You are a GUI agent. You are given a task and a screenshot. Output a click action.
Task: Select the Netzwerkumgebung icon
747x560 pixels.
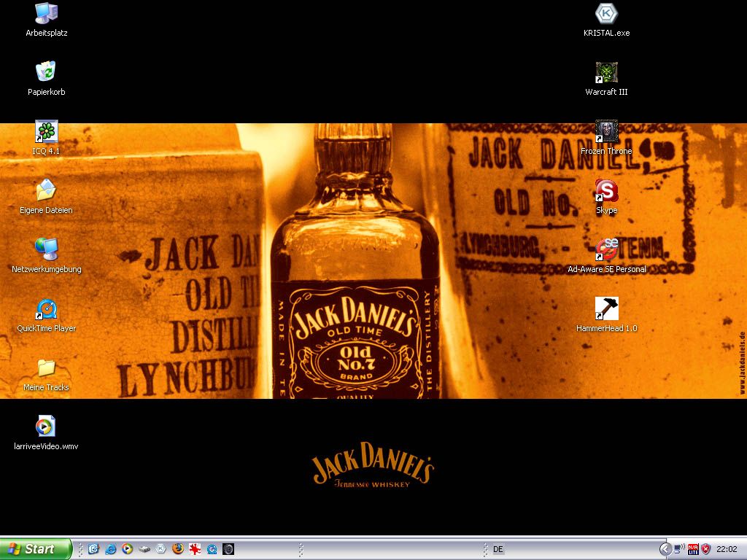[46, 256]
